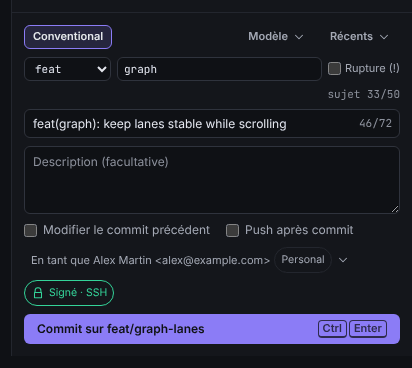Open the Modèle dropdown

pos(275,36)
